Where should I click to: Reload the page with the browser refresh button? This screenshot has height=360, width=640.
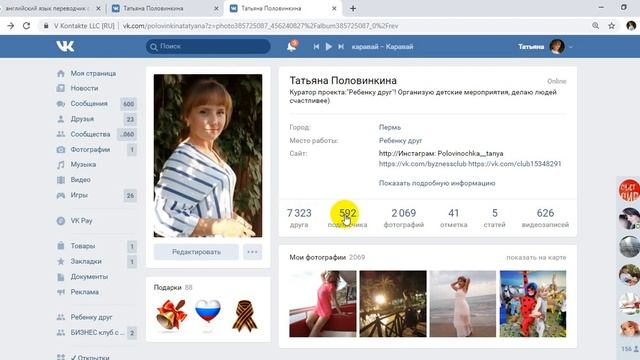27,26
